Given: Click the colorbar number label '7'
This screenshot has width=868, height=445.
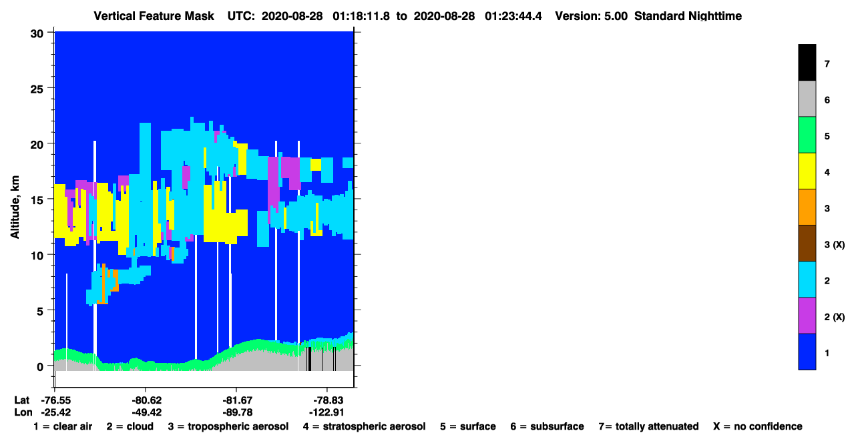Looking at the screenshot, I should click(827, 64).
